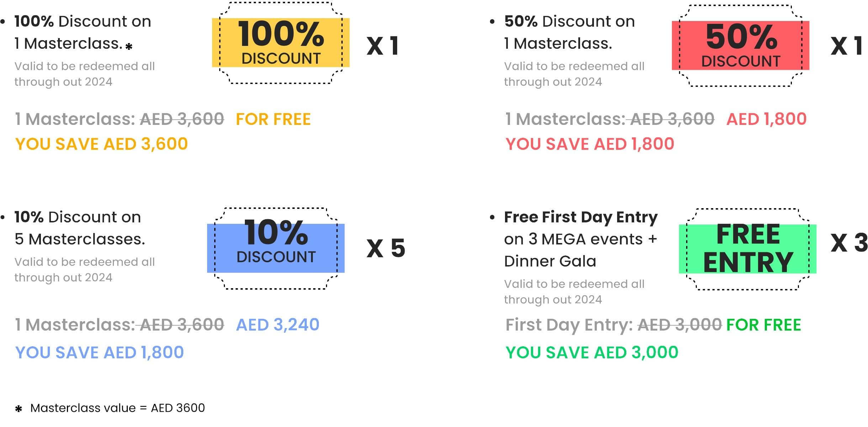This screenshot has height=427, width=868.
Task: Click the blue AED 3,240 price
Action: (278, 325)
